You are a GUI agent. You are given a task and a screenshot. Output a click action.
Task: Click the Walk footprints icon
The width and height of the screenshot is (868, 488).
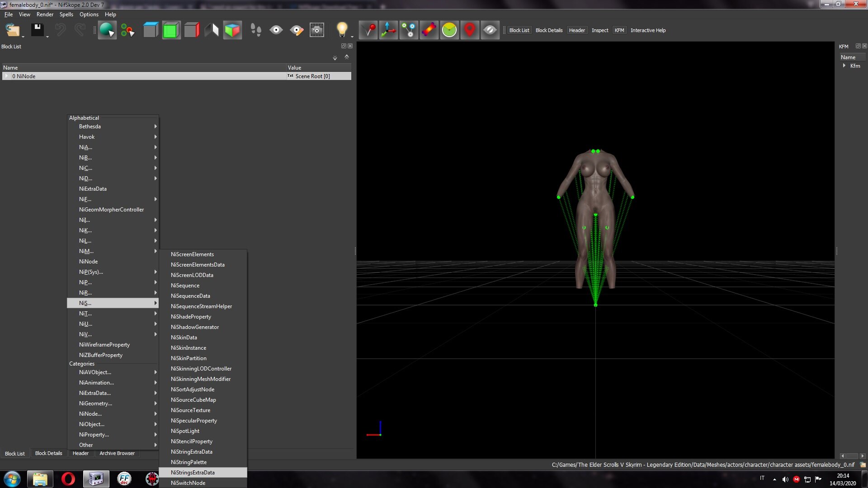pos(256,30)
